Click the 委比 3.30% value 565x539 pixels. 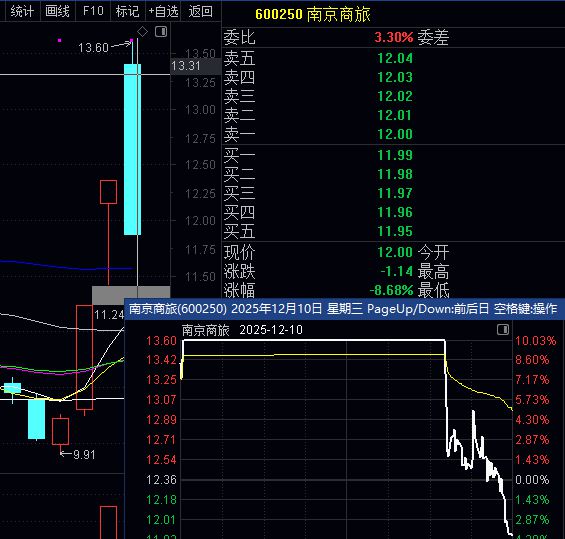(393, 37)
